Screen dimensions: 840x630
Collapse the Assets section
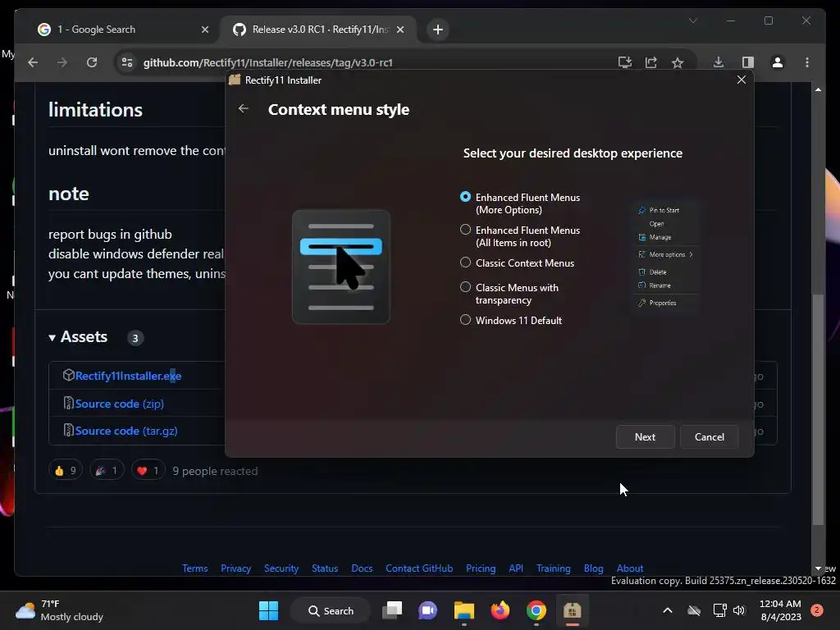(x=78, y=337)
